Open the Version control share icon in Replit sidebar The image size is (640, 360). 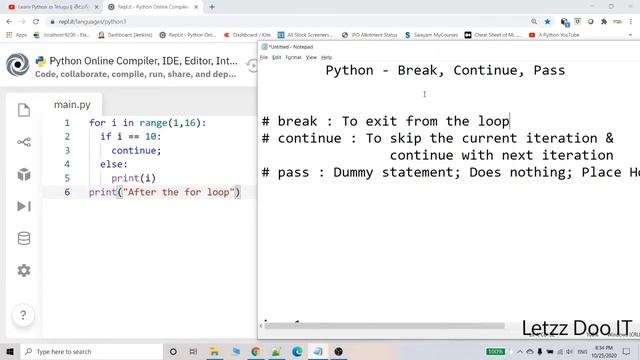(x=24, y=142)
